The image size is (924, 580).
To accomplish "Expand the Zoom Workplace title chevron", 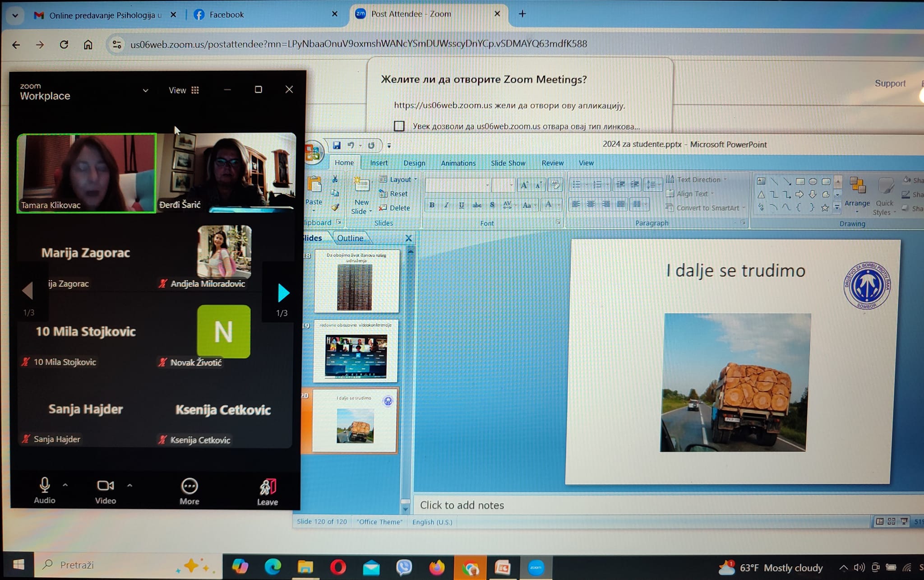I will pos(145,90).
